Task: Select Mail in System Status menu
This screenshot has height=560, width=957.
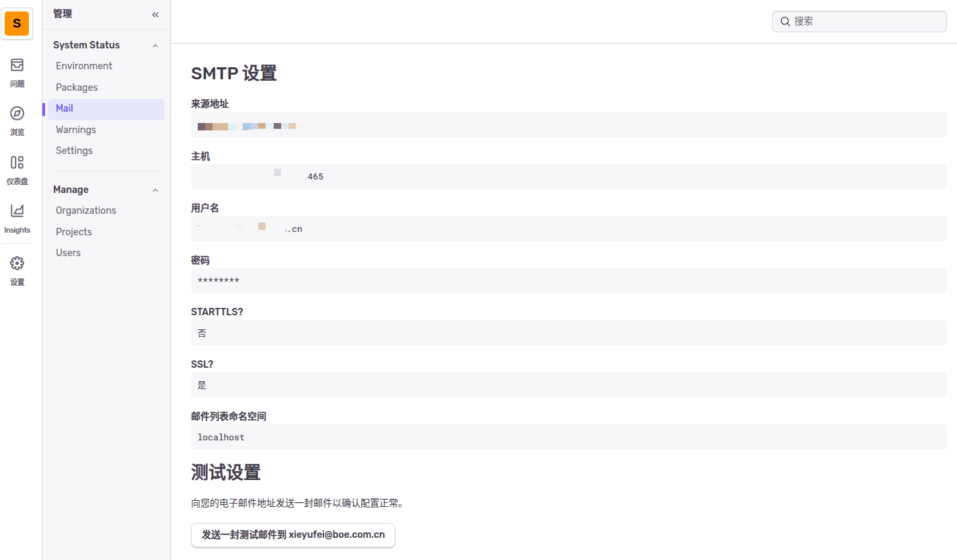Action: 64,108
